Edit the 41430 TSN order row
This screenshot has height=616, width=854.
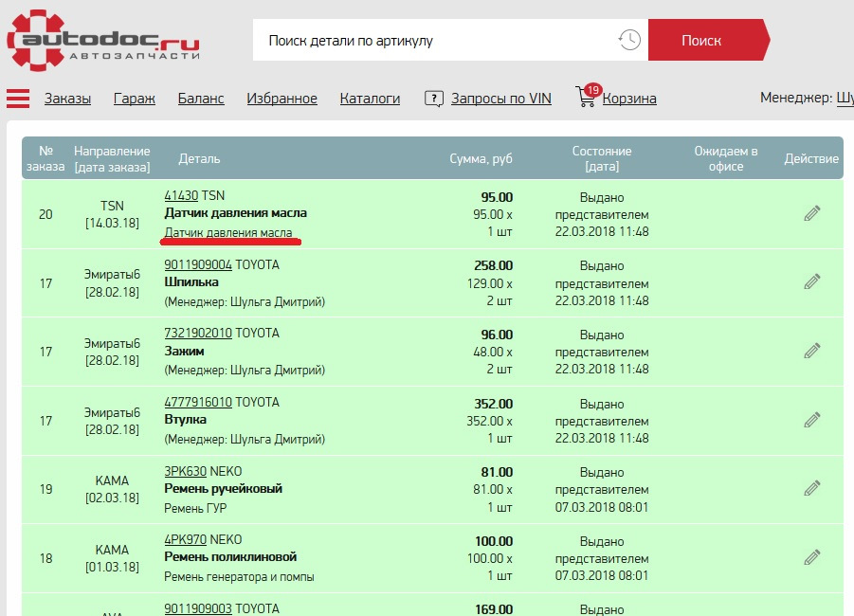click(x=811, y=213)
